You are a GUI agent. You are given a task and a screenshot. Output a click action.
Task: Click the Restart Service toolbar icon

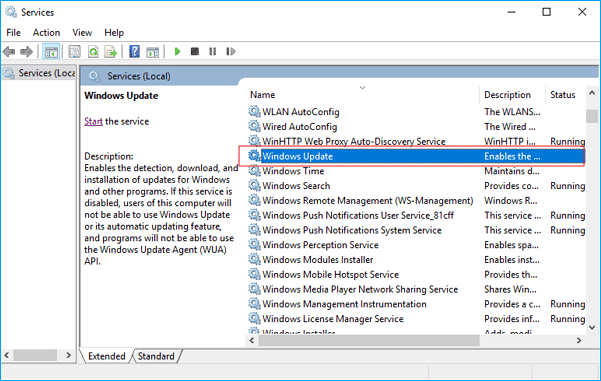(231, 51)
